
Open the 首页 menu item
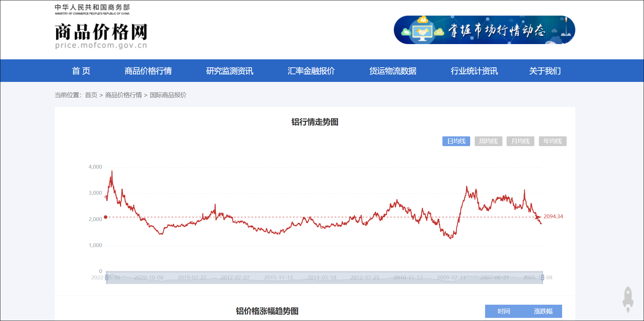[x=81, y=70]
